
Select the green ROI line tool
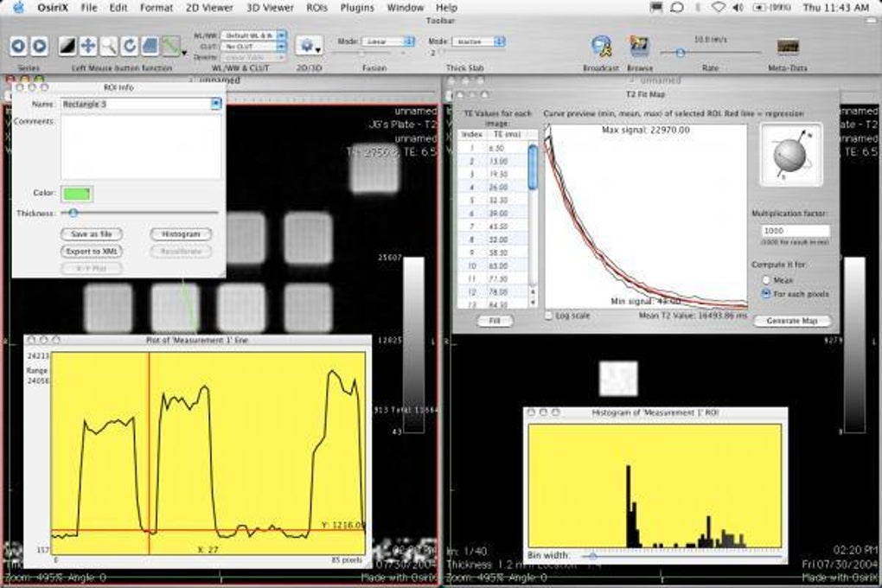pos(171,46)
